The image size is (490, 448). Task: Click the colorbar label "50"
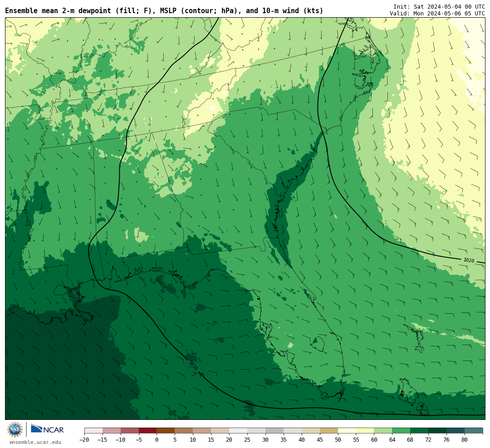[x=338, y=440]
